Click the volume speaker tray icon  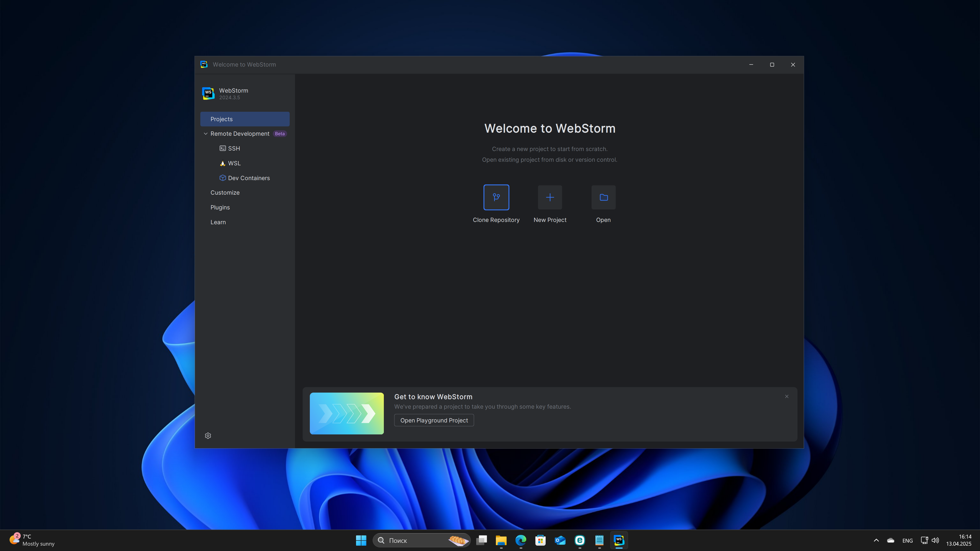pyautogui.click(x=935, y=540)
